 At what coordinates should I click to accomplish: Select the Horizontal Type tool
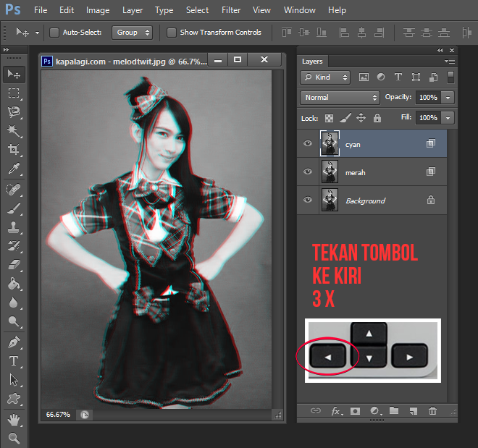point(14,360)
